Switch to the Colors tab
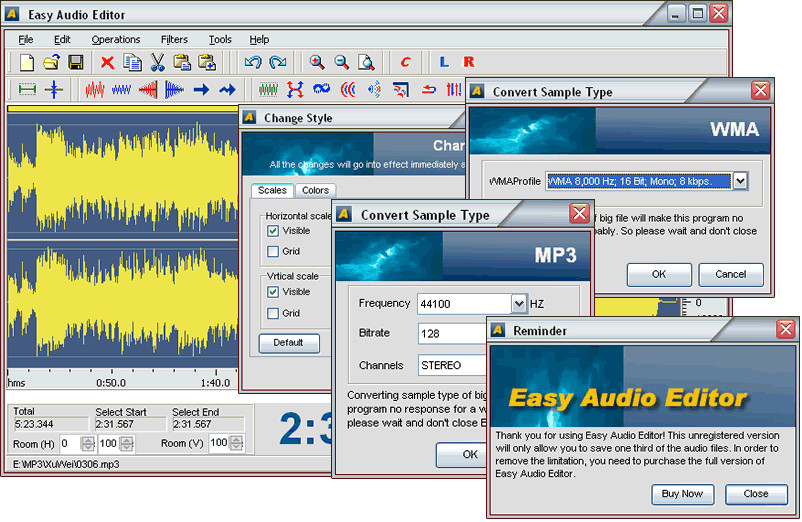The width and height of the screenshot is (802, 522). 315,190
